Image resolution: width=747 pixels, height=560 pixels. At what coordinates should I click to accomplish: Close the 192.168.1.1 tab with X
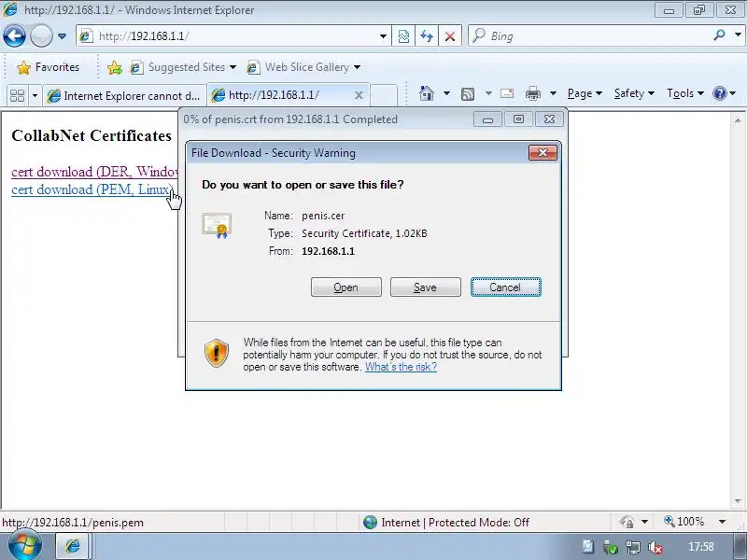pyautogui.click(x=359, y=95)
